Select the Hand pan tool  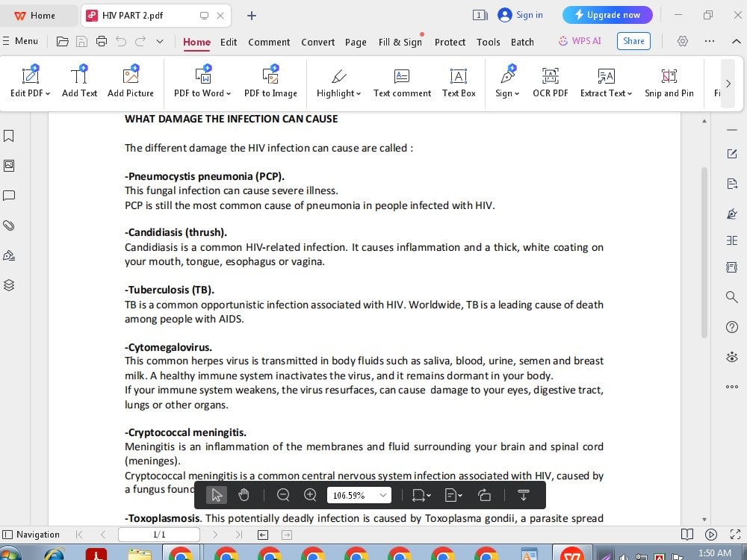(x=244, y=494)
